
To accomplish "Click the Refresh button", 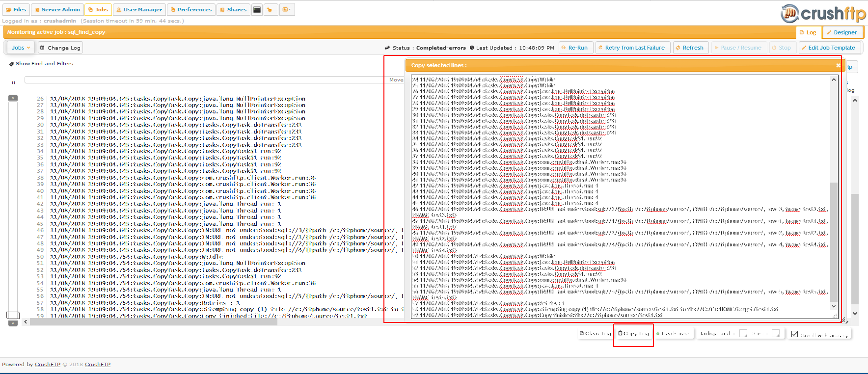I will [691, 48].
